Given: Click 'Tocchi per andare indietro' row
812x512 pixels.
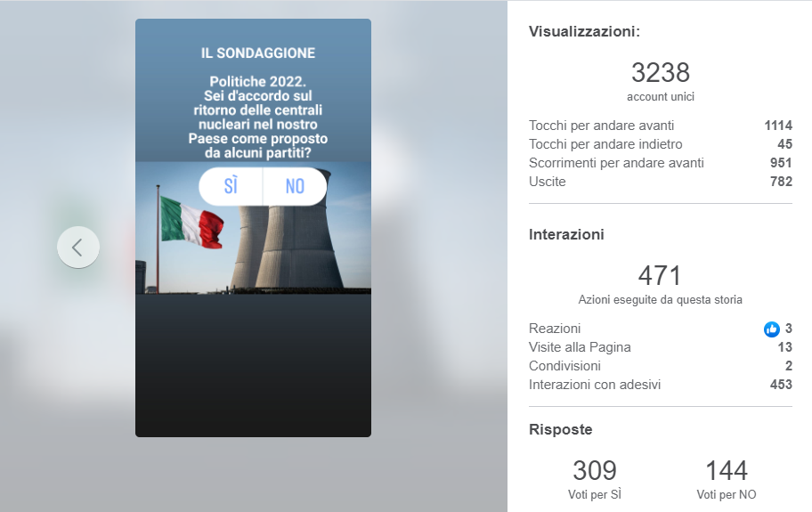Looking at the screenshot, I should [x=661, y=144].
